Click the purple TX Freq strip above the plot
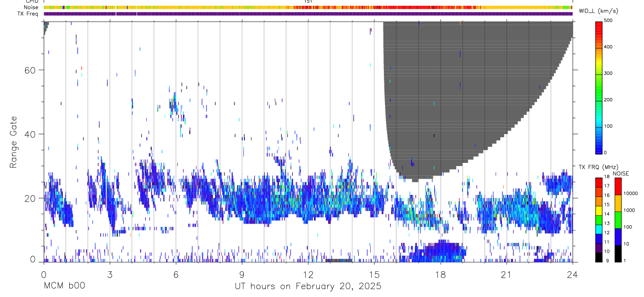The width and height of the screenshot is (644, 297). click(308, 14)
